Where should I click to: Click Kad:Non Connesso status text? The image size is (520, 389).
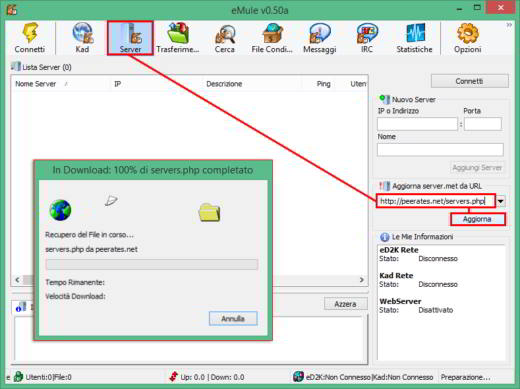(x=402, y=377)
